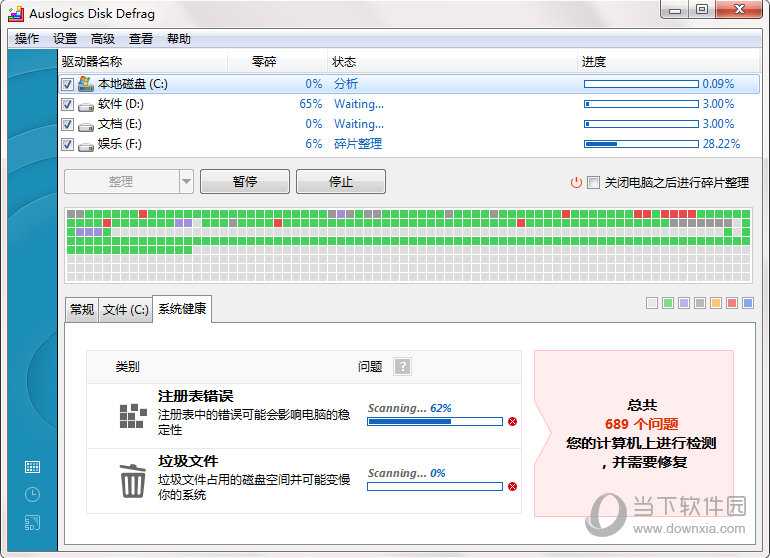Click the gray legend color swatch

[x=700, y=303]
